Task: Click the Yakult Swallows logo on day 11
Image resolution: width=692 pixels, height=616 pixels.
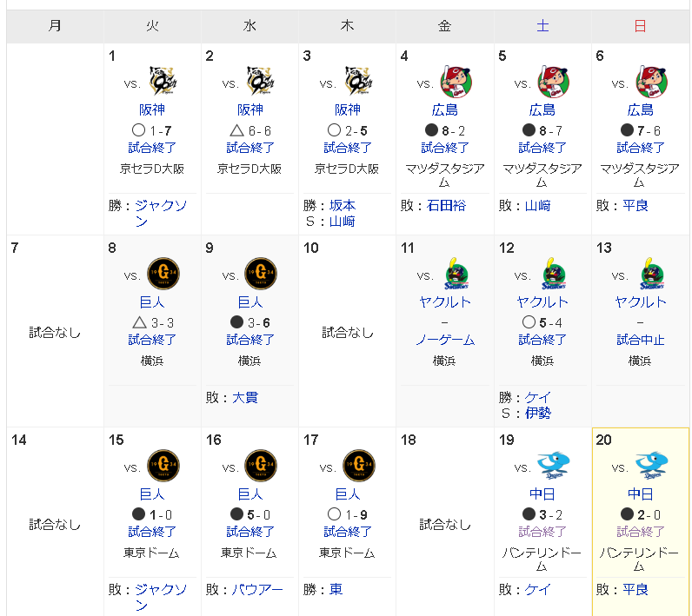Action: tap(456, 274)
